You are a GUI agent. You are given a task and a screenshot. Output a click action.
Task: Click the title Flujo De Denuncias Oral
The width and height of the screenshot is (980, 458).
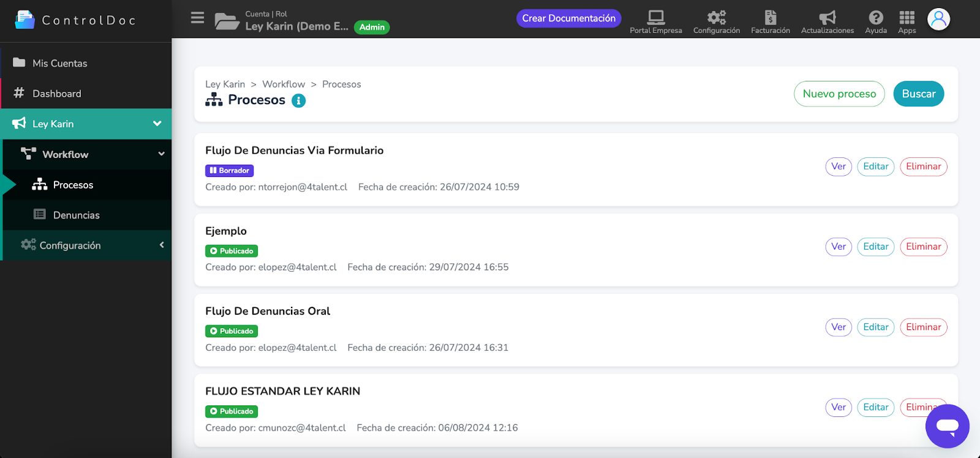pos(268,311)
